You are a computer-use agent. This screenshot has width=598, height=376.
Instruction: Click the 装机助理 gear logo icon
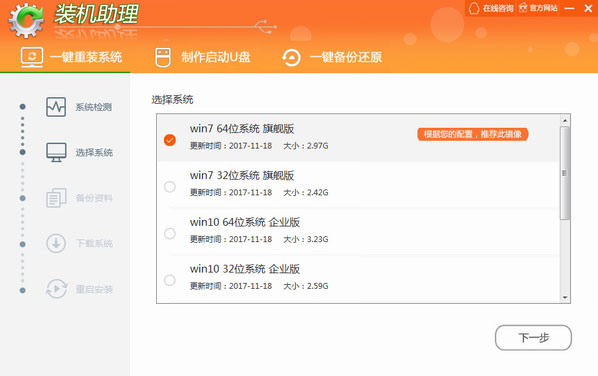click(x=26, y=20)
